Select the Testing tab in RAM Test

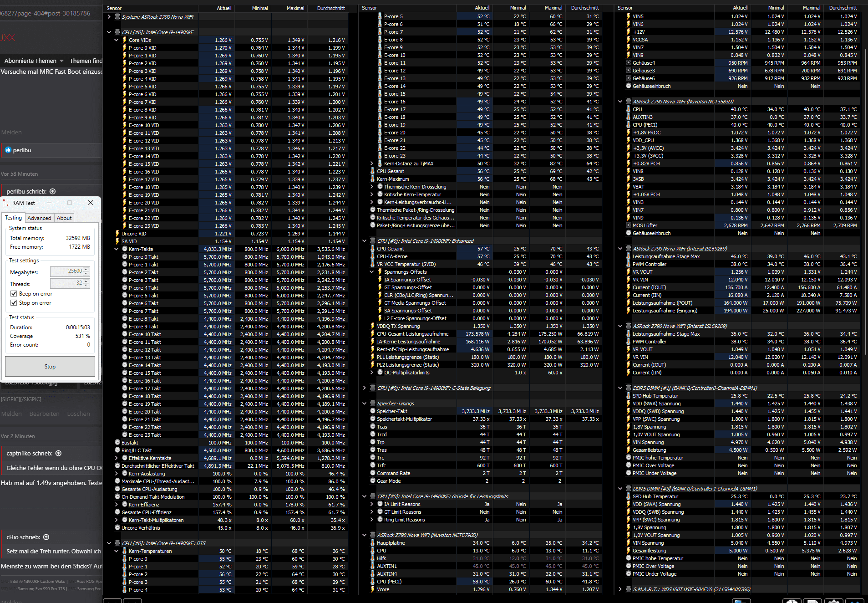click(x=13, y=218)
